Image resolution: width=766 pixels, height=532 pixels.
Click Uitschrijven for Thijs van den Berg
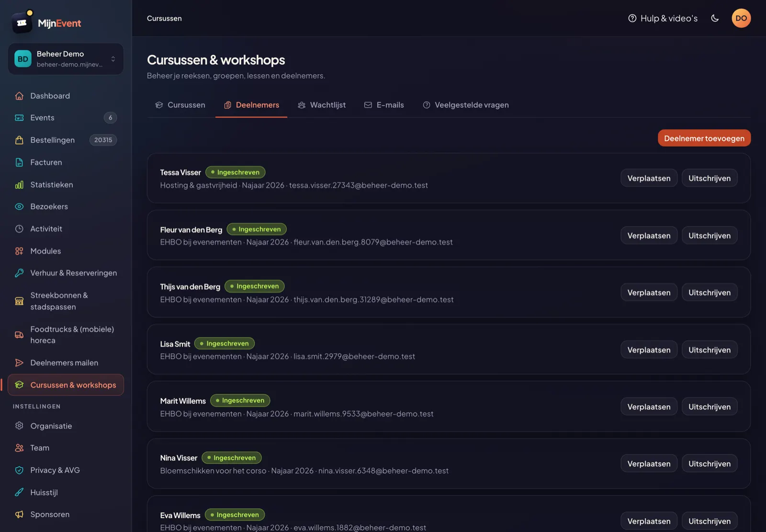pos(710,293)
